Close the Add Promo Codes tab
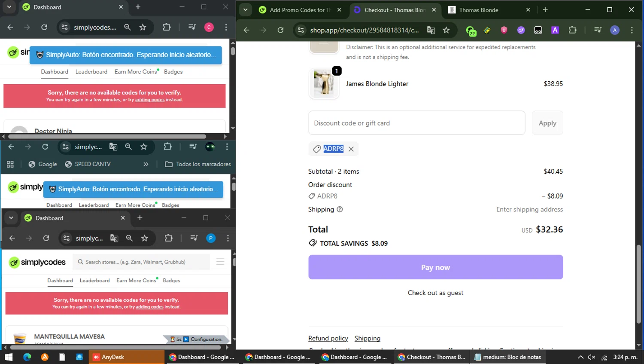Screen dimensions: 644x364 click(339, 10)
